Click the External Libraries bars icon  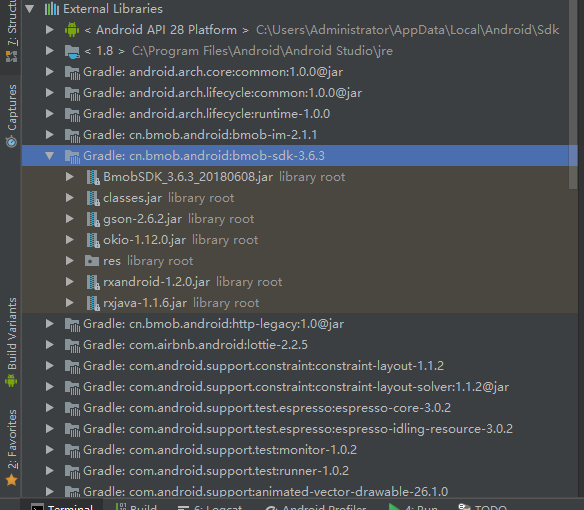click(52, 9)
